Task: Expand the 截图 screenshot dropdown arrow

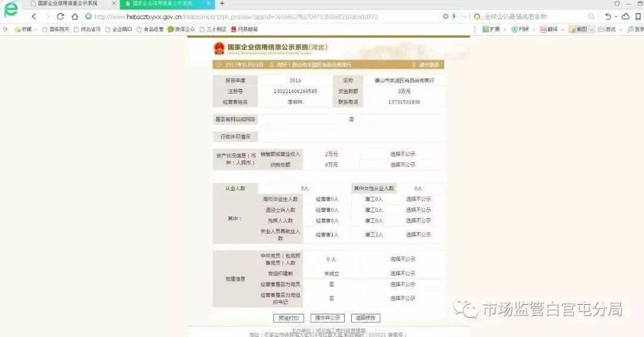Action: 592,30
